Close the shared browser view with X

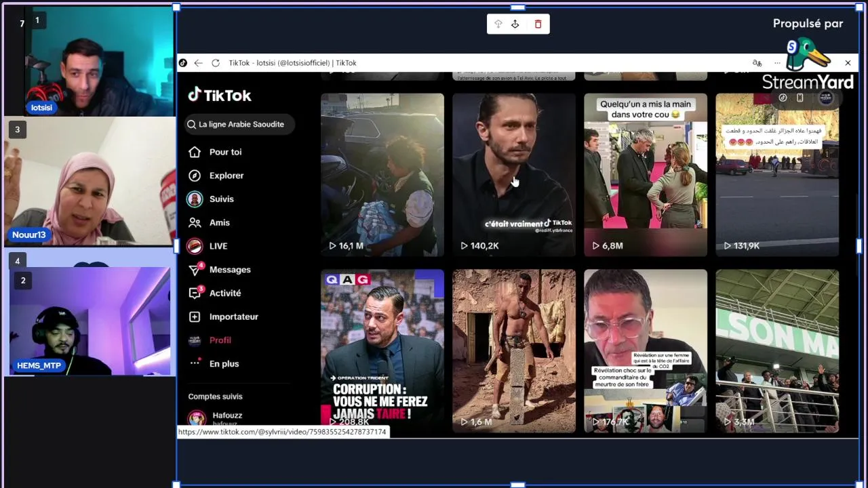[848, 63]
